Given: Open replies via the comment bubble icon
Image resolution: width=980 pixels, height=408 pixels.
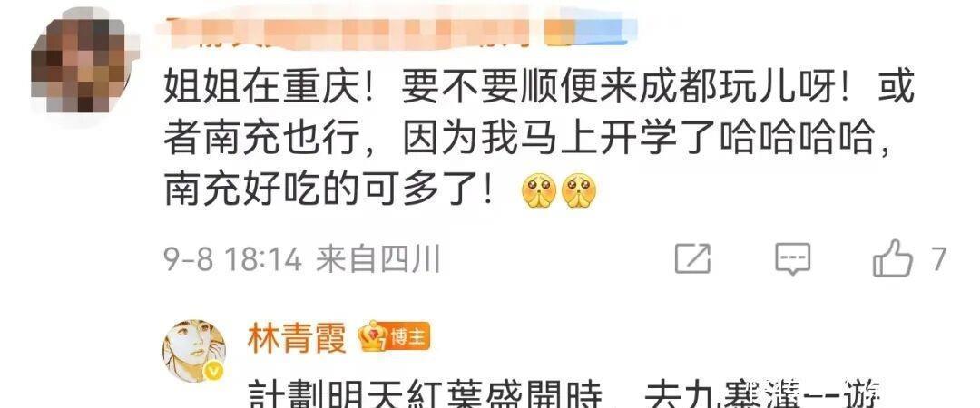Looking at the screenshot, I should tap(792, 258).
